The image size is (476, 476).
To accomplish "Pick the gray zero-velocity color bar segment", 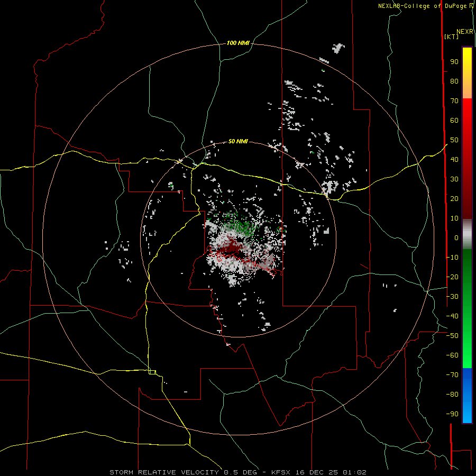I will [x=467, y=234].
